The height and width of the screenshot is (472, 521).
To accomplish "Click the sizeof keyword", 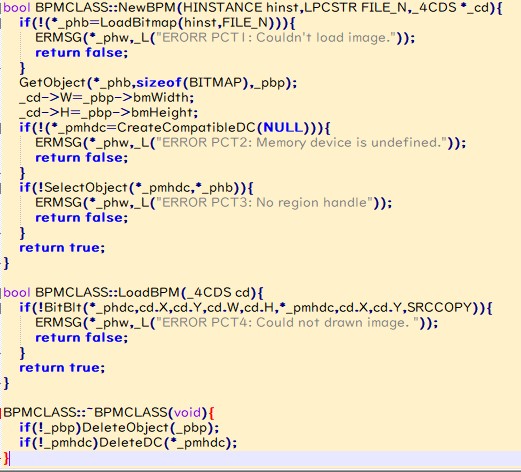I will (x=159, y=82).
